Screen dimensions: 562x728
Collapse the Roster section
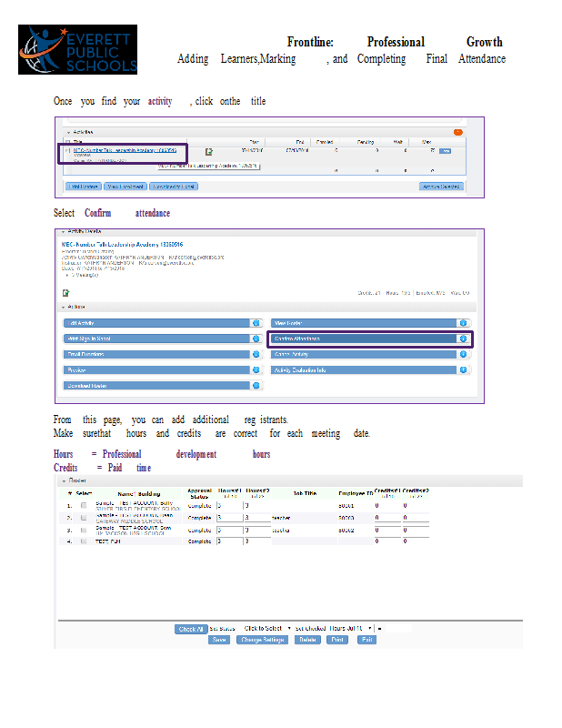point(64,480)
